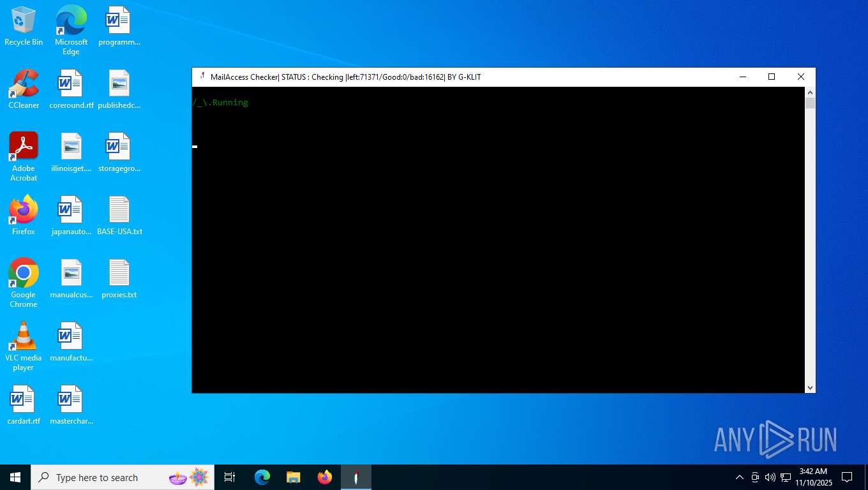868x490 pixels.
Task: Open the notification center
Action: [x=847, y=477]
